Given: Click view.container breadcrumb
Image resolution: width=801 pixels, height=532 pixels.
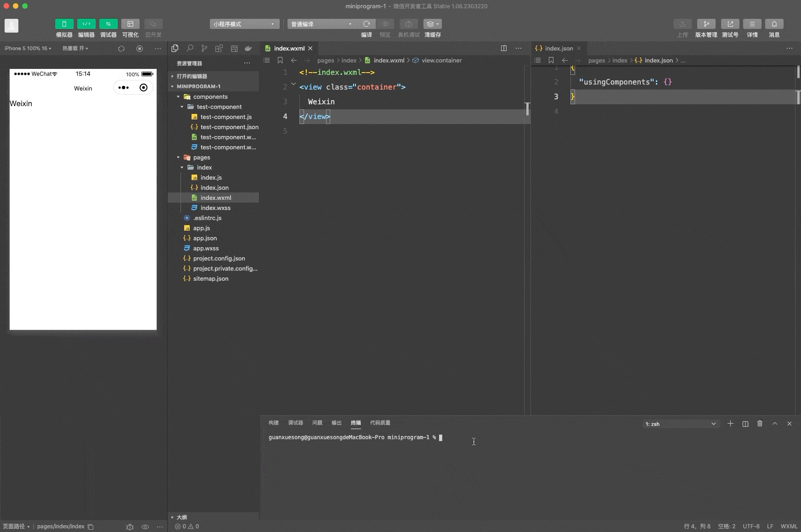Looking at the screenshot, I should click(437, 60).
